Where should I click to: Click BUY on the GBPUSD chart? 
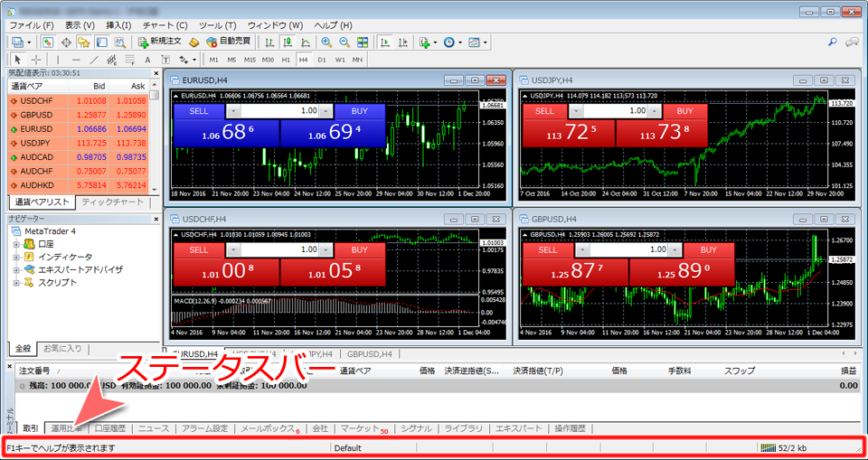click(x=709, y=249)
